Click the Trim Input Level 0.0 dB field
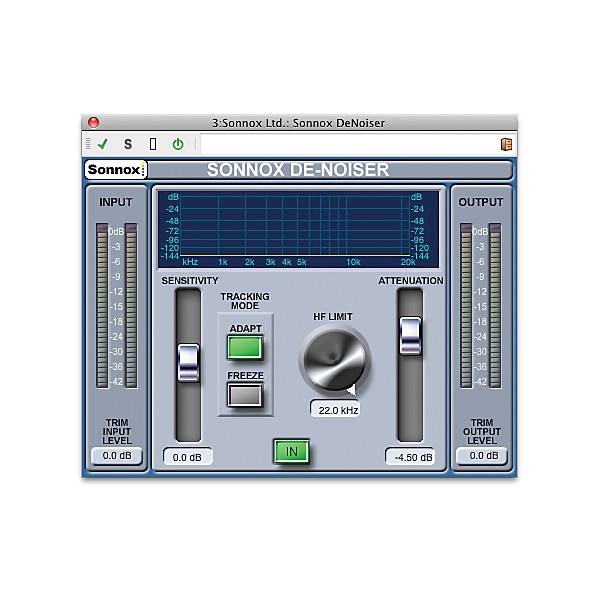 [x=117, y=456]
